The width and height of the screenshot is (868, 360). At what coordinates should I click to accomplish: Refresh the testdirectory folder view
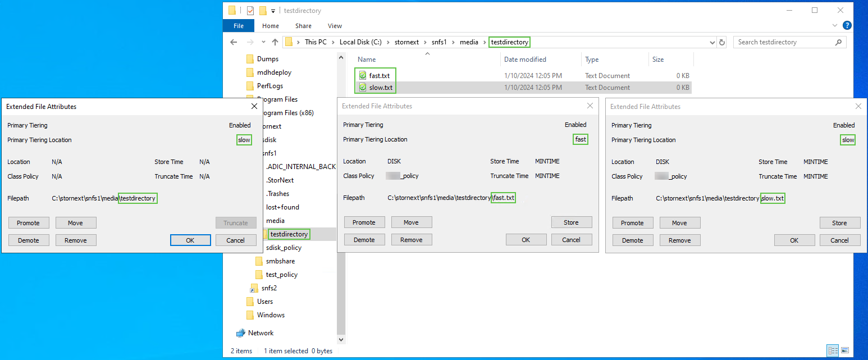click(722, 42)
